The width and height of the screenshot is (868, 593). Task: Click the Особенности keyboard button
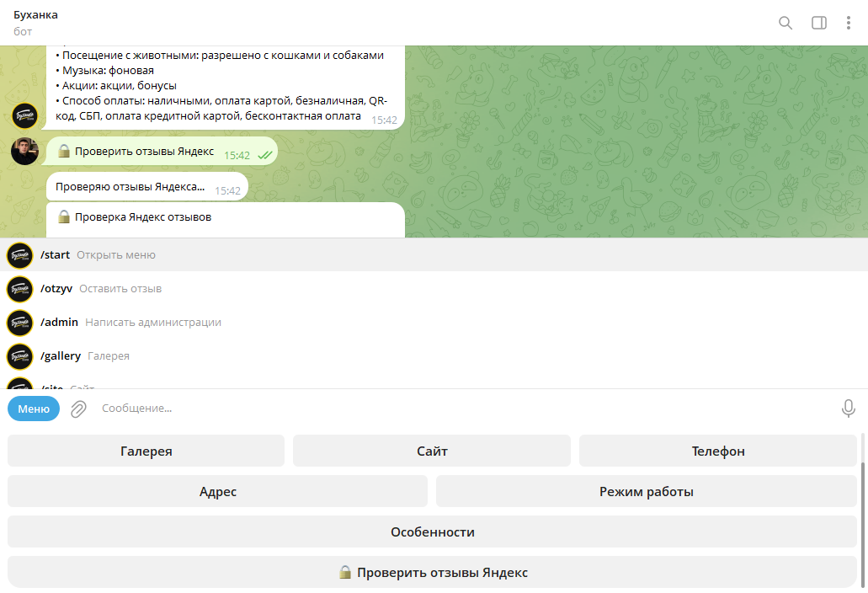click(x=433, y=532)
